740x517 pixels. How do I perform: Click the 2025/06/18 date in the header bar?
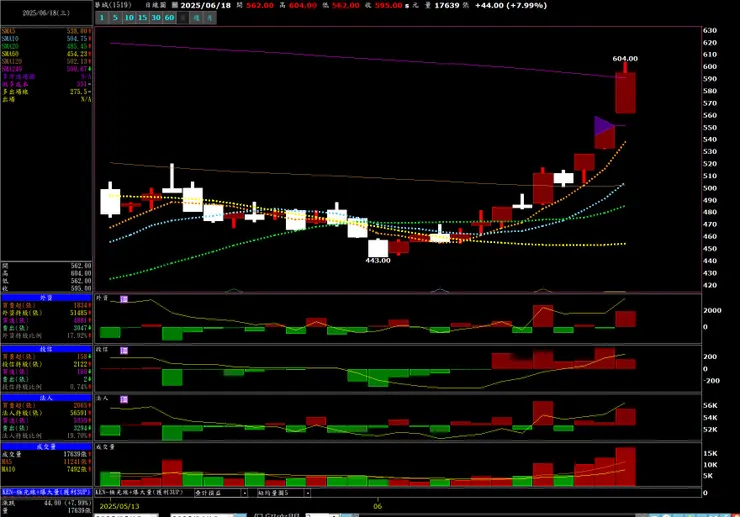coord(206,5)
